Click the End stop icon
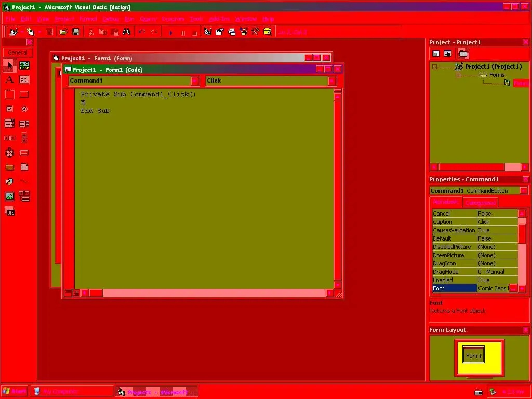Screen dimensions: 532x399 pyautogui.click(x=194, y=33)
